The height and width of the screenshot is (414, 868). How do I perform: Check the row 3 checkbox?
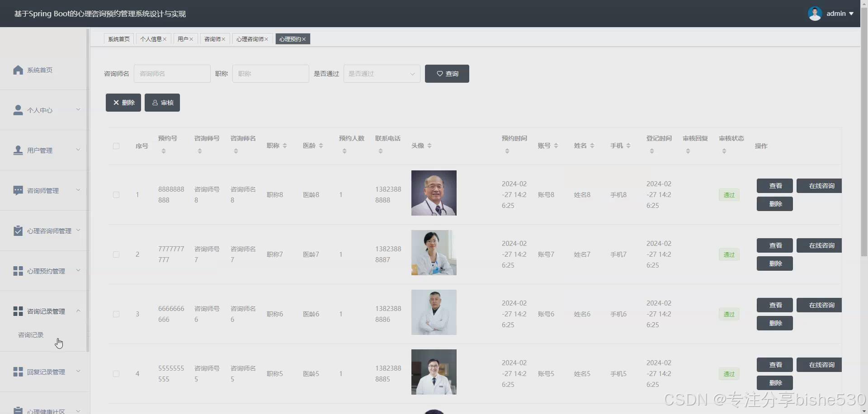coord(116,314)
